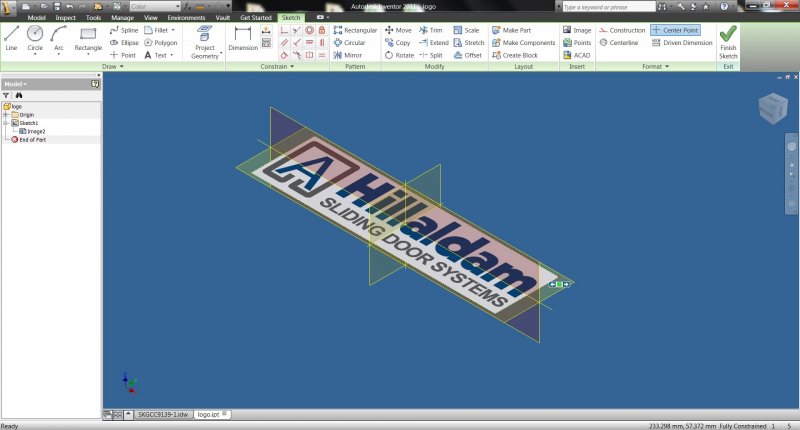Click the Copy button
This screenshot has height=430, width=800.
[x=397, y=43]
